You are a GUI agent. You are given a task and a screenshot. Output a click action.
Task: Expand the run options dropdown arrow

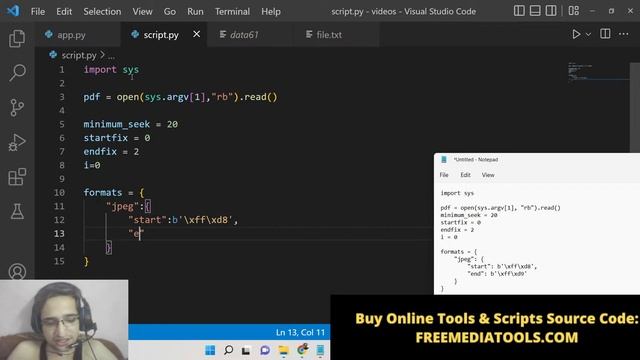click(588, 35)
